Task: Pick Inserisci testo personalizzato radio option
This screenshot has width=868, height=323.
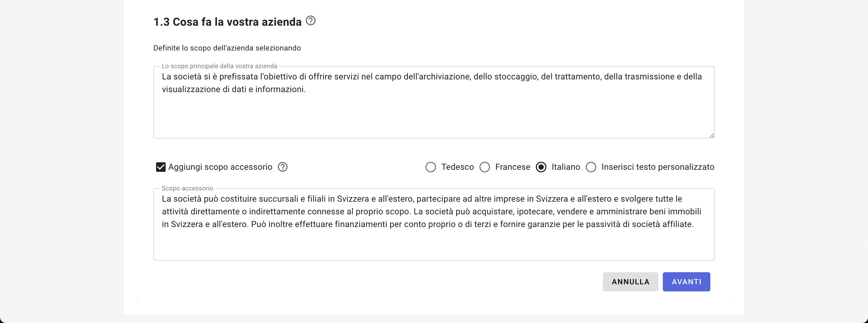Action: (591, 167)
